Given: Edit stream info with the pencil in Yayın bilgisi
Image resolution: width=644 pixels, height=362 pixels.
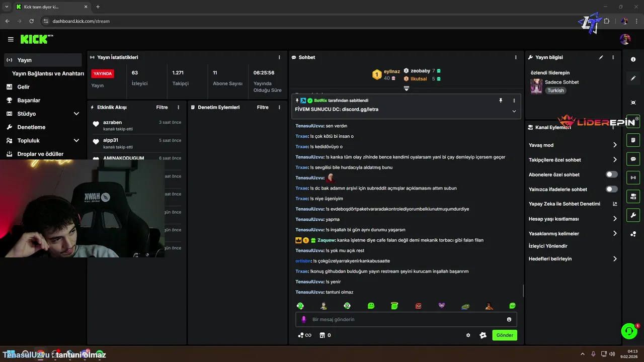Looking at the screenshot, I should [x=601, y=57].
